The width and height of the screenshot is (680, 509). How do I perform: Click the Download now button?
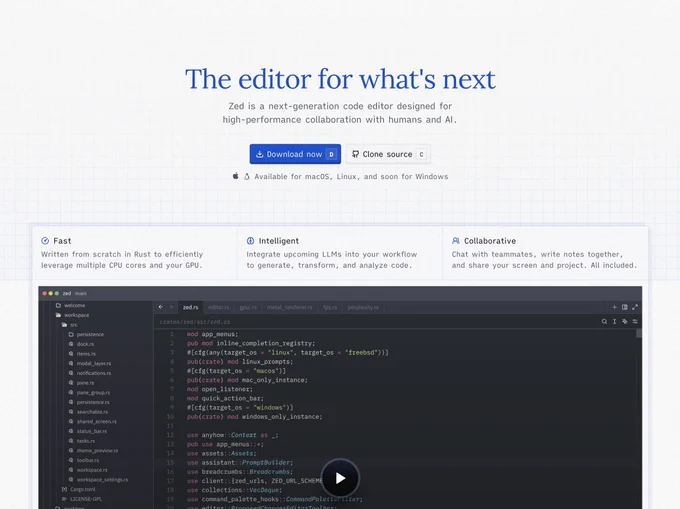[x=295, y=154]
